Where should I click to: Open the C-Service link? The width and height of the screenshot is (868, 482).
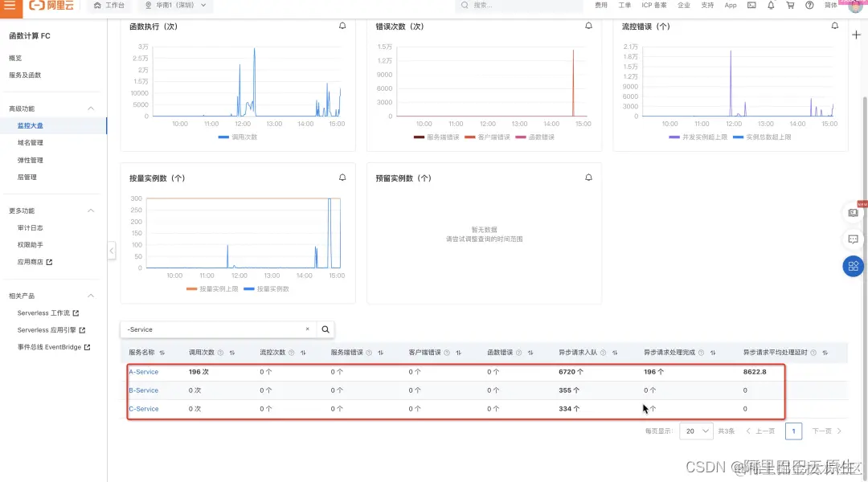click(x=143, y=409)
